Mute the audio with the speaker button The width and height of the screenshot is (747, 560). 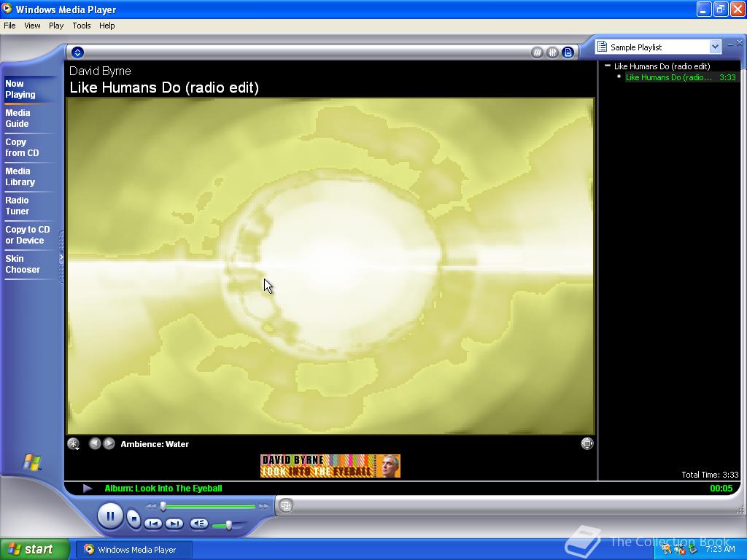(x=198, y=524)
